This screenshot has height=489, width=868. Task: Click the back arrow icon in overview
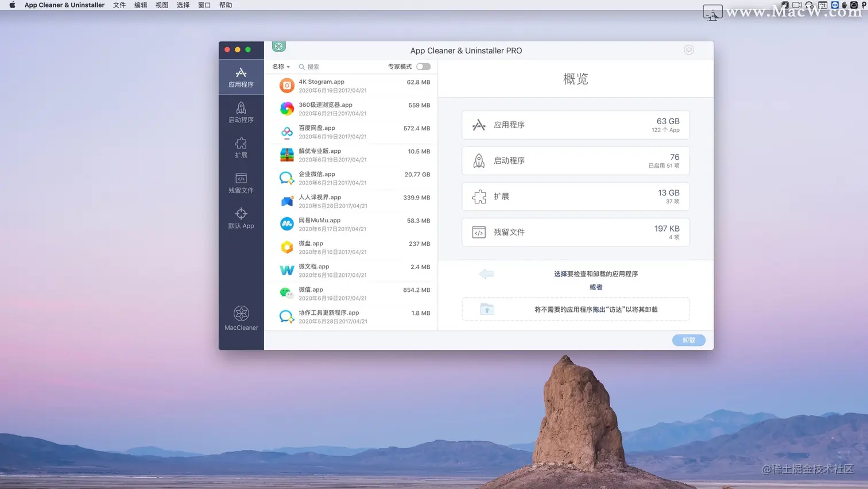point(486,274)
